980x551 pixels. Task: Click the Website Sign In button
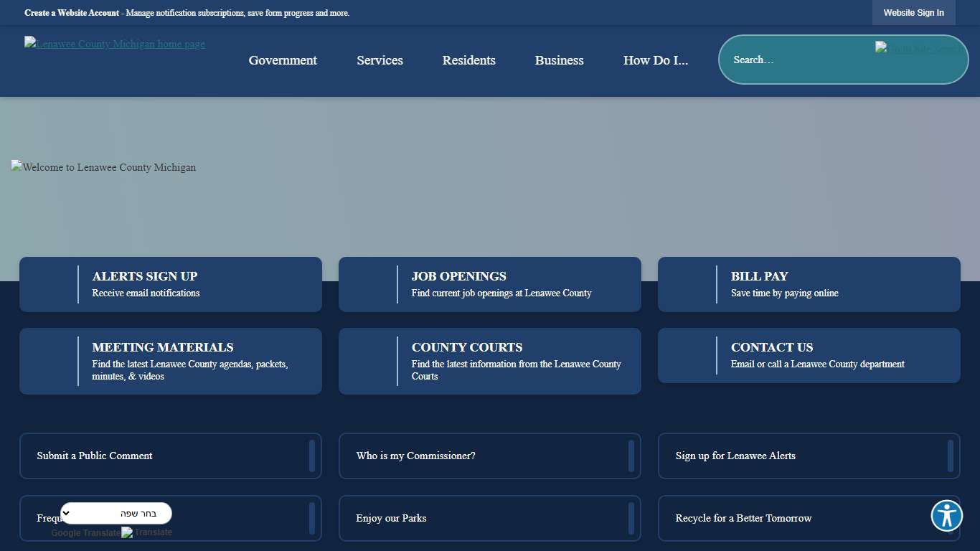point(913,12)
